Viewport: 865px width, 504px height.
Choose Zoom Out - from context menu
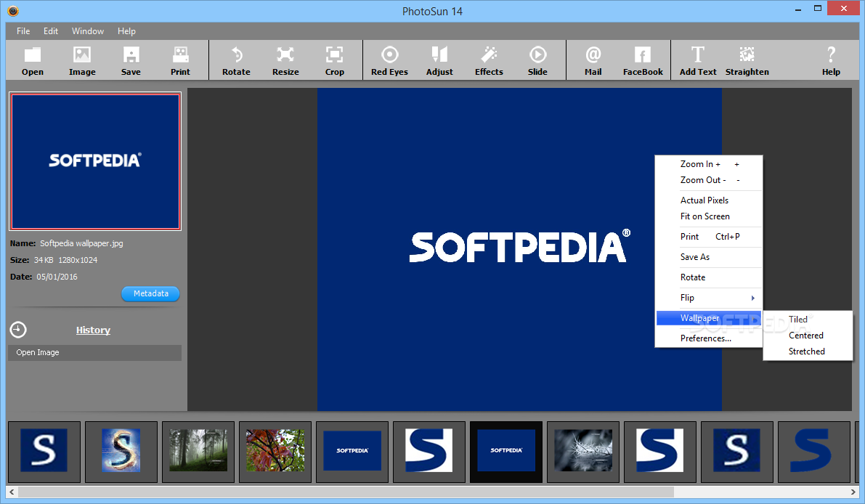tap(709, 180)
